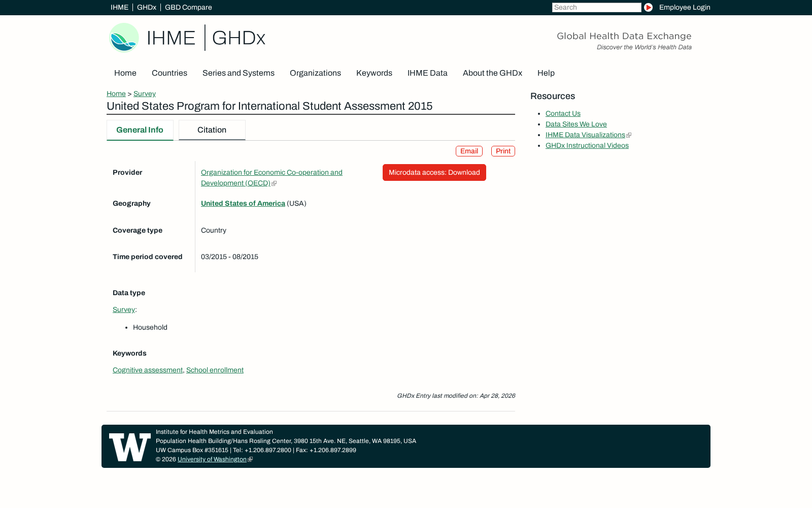Switch to the Citation tab

pos(212,130)
